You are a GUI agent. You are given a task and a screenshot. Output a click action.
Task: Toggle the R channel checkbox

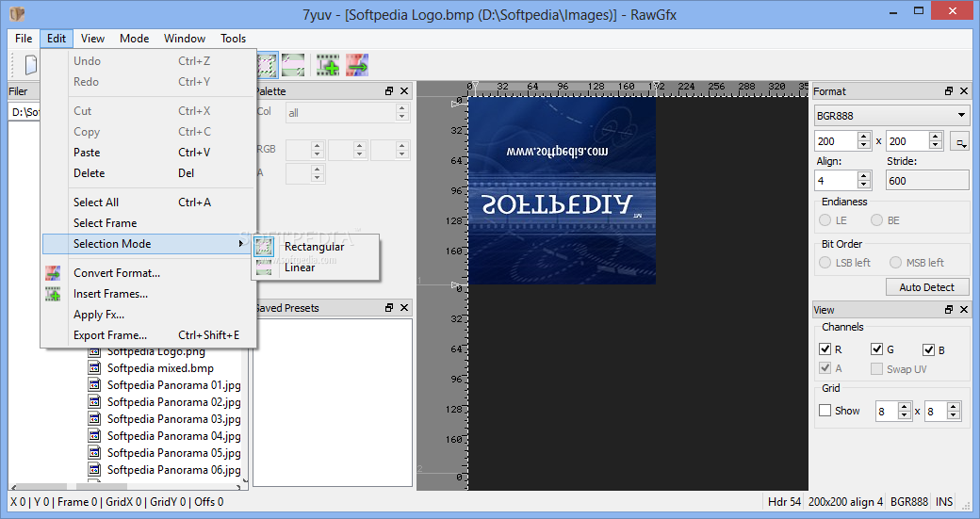[x=825, y=349]
